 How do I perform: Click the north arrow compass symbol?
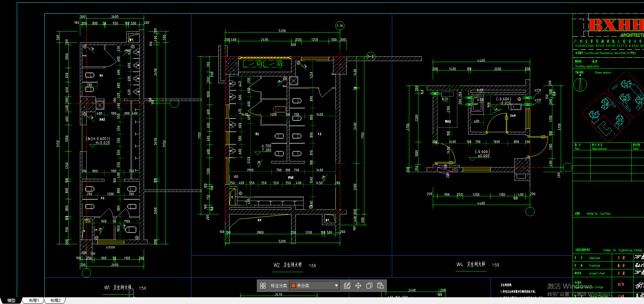(x=580, y=84)
